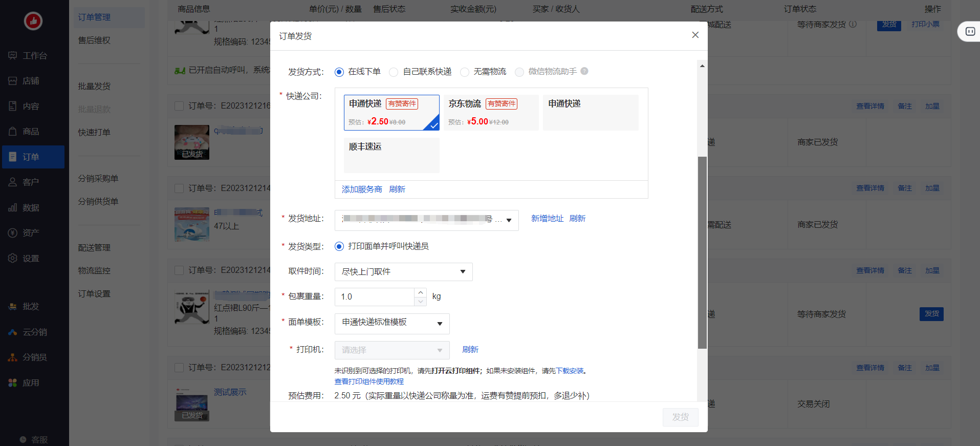980x446 pixels.
Task: Open 配送管理 menu item
Action: (94, 248)
